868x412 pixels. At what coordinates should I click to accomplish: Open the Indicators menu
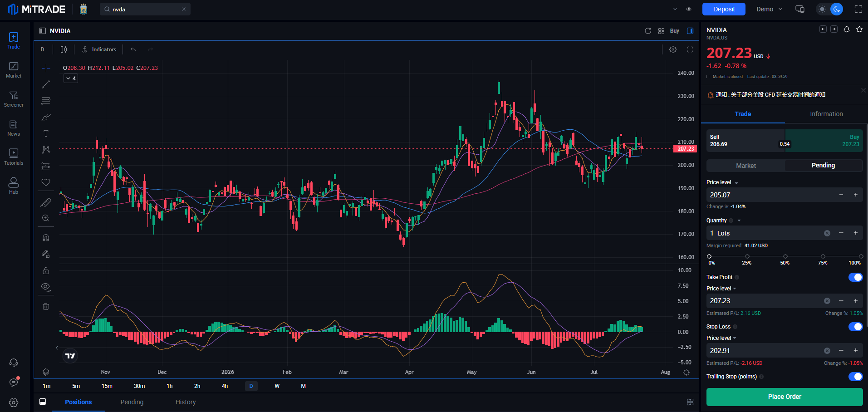[99, 49]
